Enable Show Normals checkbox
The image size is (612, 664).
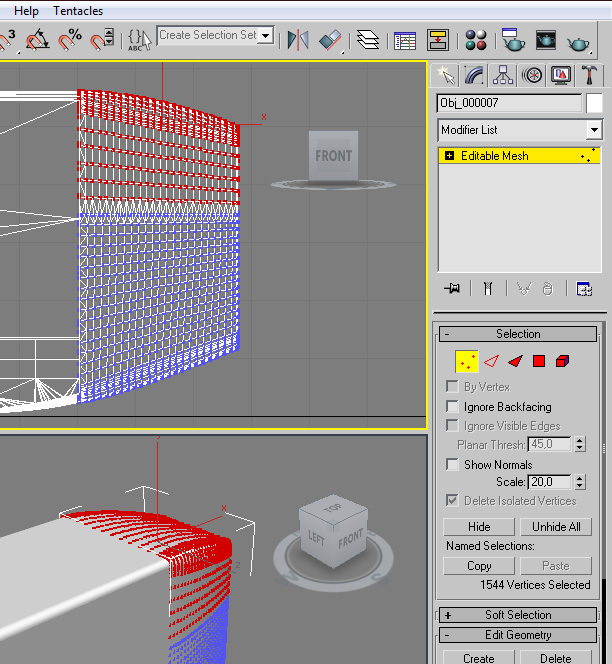click(452, 464)
